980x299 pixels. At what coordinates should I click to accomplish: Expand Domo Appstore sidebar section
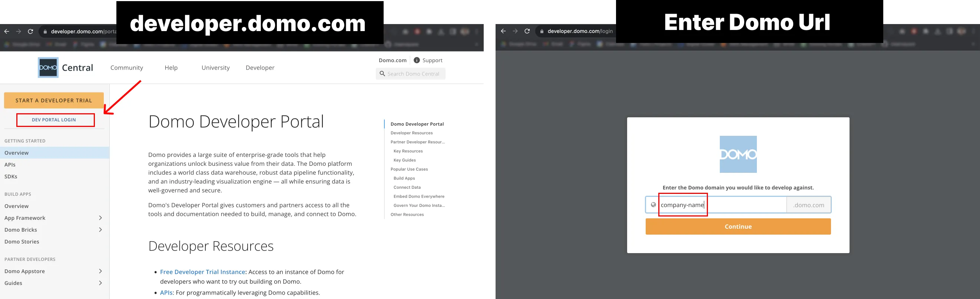[x=100, y=271]
